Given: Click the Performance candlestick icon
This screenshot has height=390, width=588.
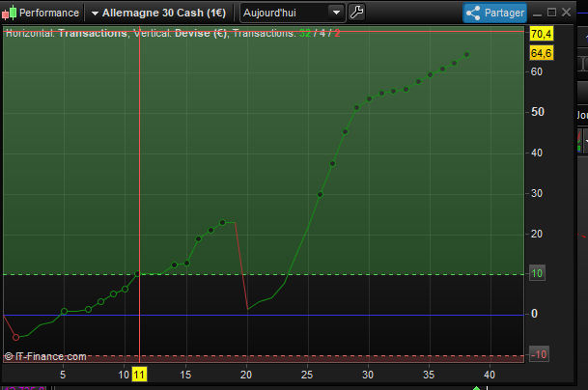Looking at the screenshot, I should [x=10, y=13].
